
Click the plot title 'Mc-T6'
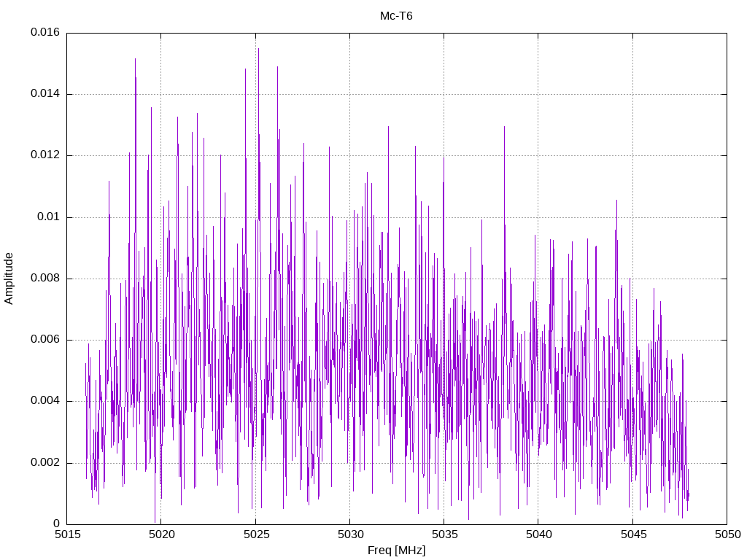[x=396, y=16]
